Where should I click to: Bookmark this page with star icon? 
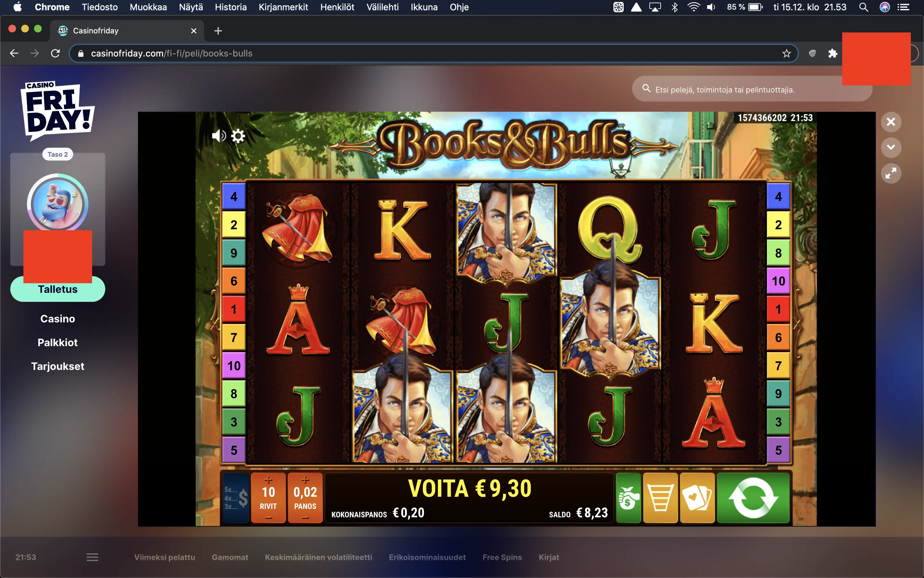click(x=786, y=54)
